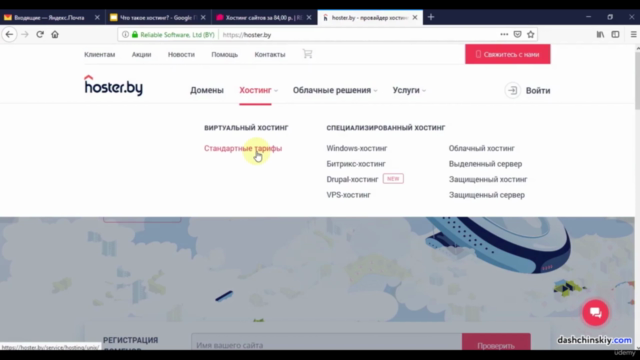Screen dimensions: 640x360
Task: Open Помощь in top menu
Action: click(x=224, y=54)
